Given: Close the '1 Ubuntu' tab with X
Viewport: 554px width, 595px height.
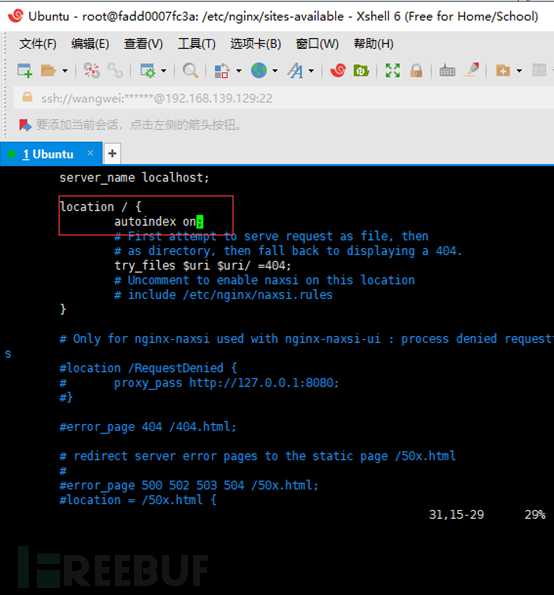Looking at the screenshot, I should 90,153.
